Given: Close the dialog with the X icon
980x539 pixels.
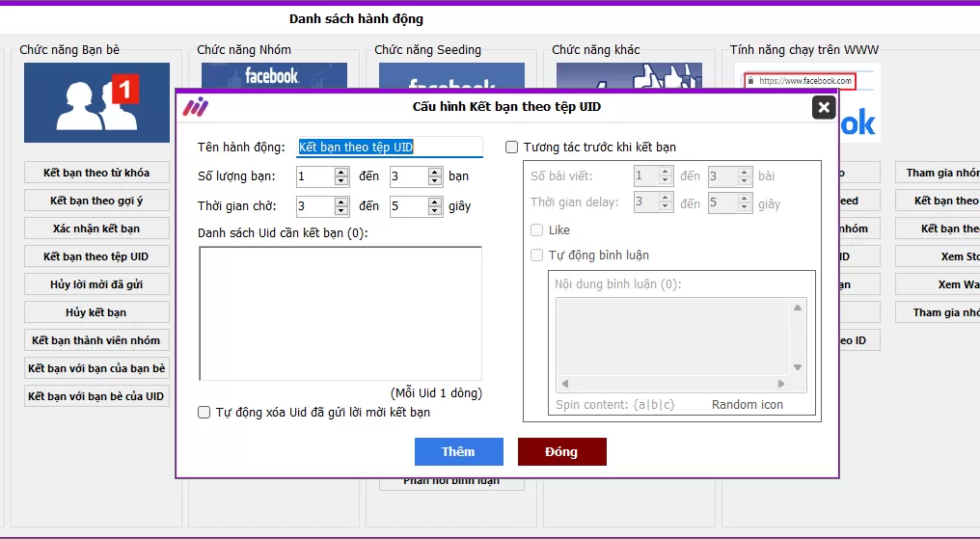Looking at the screenshot, I should tap(823, 107).
